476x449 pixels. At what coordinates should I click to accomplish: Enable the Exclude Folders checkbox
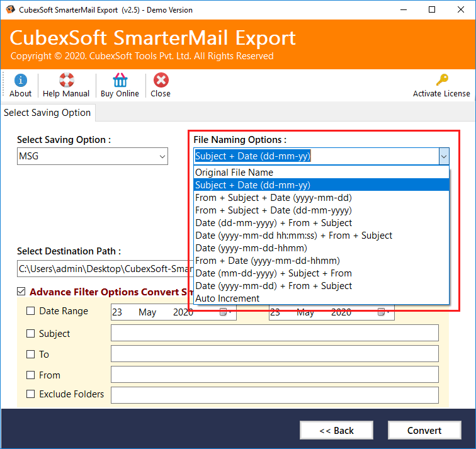click(30, 394)
